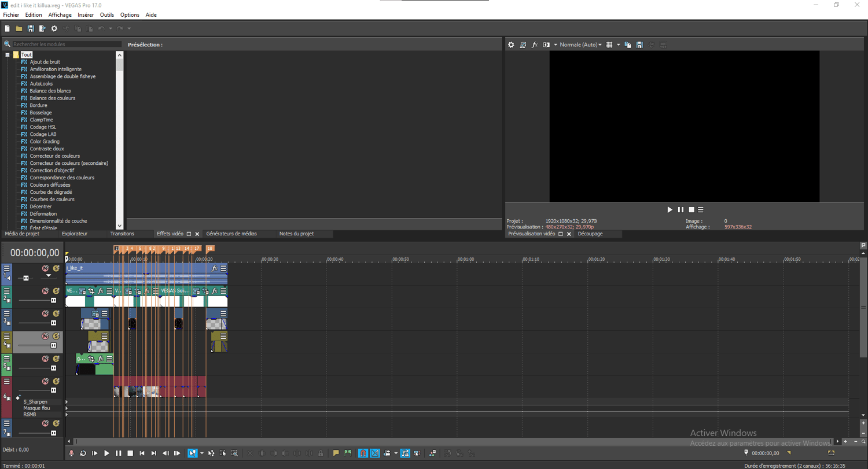Switch to Média de projet tab
This screenshot has width=868, height=469.
pos(22,234)
